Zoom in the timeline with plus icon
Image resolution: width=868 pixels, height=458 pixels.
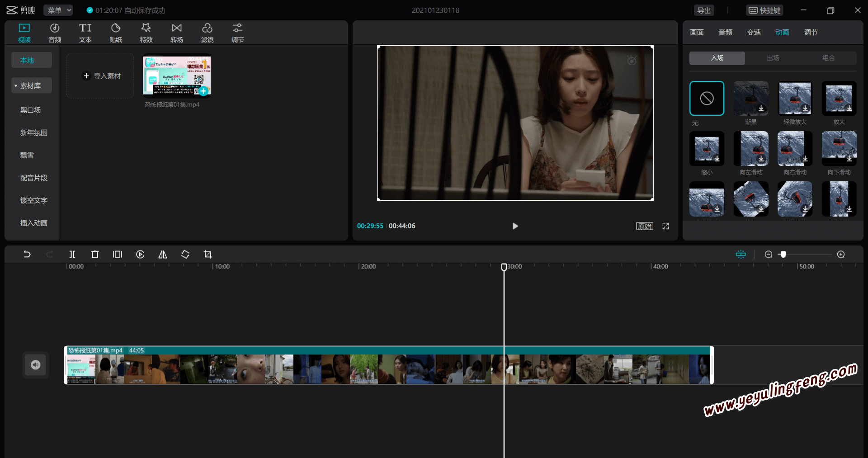[841, 255]
